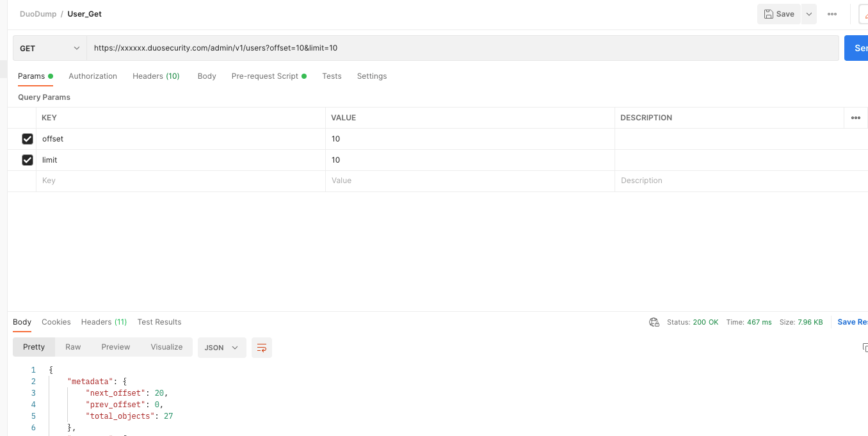Switch to the Authorization tab
Viewport: 868px width, 436px height.
tap(92, 76)
